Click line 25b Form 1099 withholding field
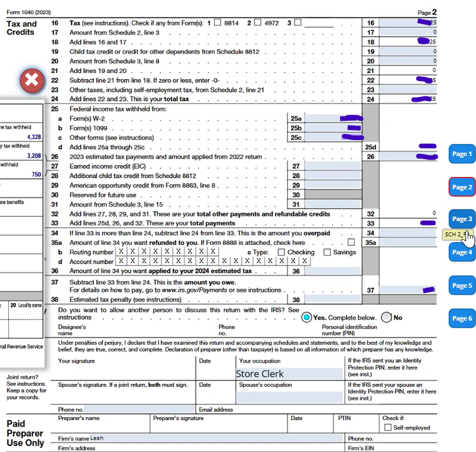Screen dimensions: 476x452 click(x=333, y=128)
